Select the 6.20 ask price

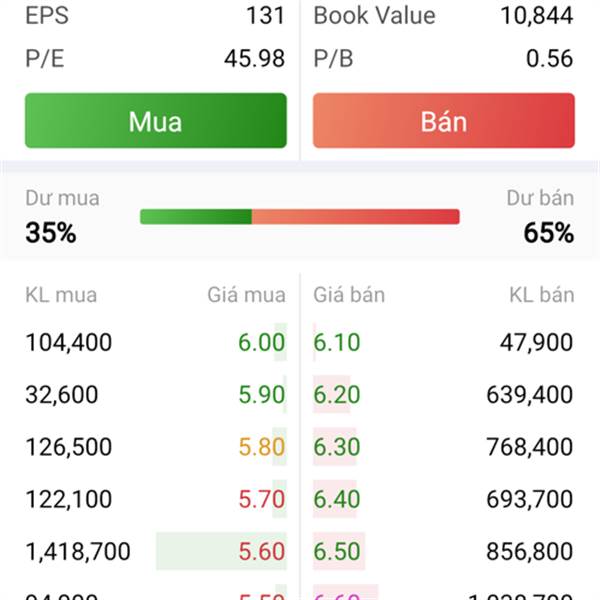(337, 395)
